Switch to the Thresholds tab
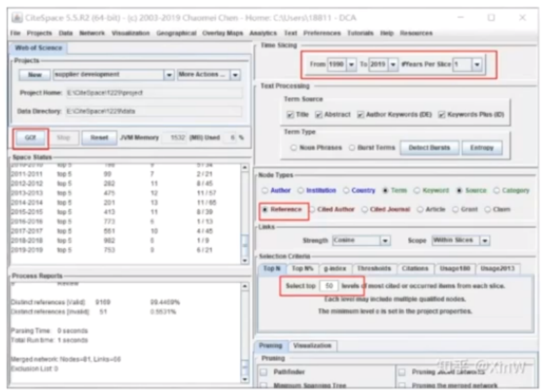This screenshot has width=542, height=392. tap(374, 269)
